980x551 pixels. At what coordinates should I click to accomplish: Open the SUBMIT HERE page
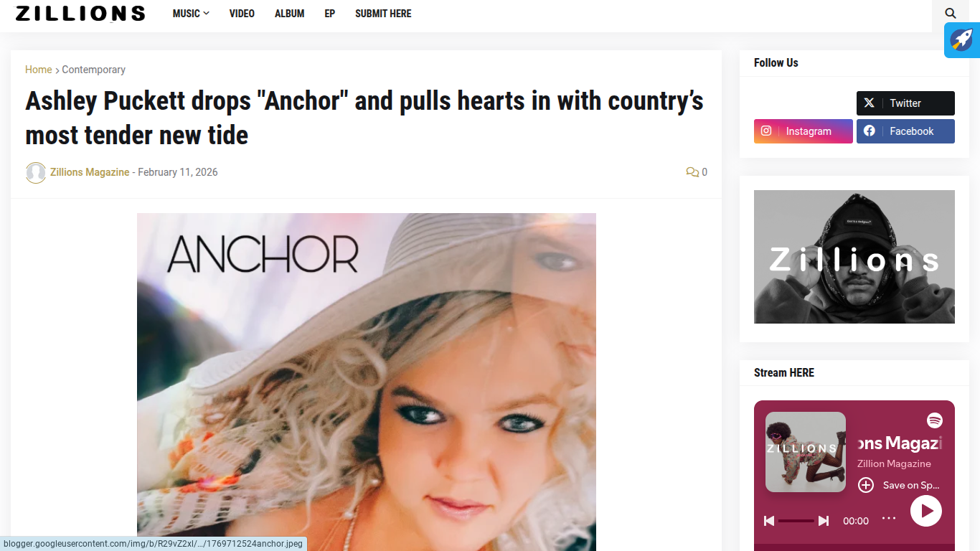click(x=383, y=14)
